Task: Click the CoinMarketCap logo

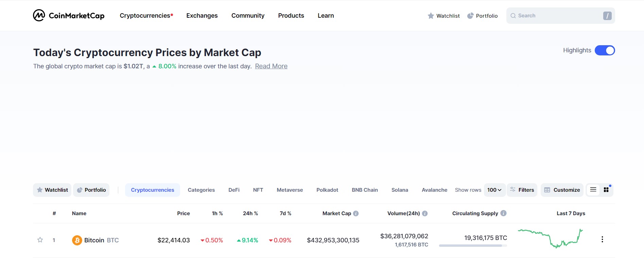Action: pos(69,15)
